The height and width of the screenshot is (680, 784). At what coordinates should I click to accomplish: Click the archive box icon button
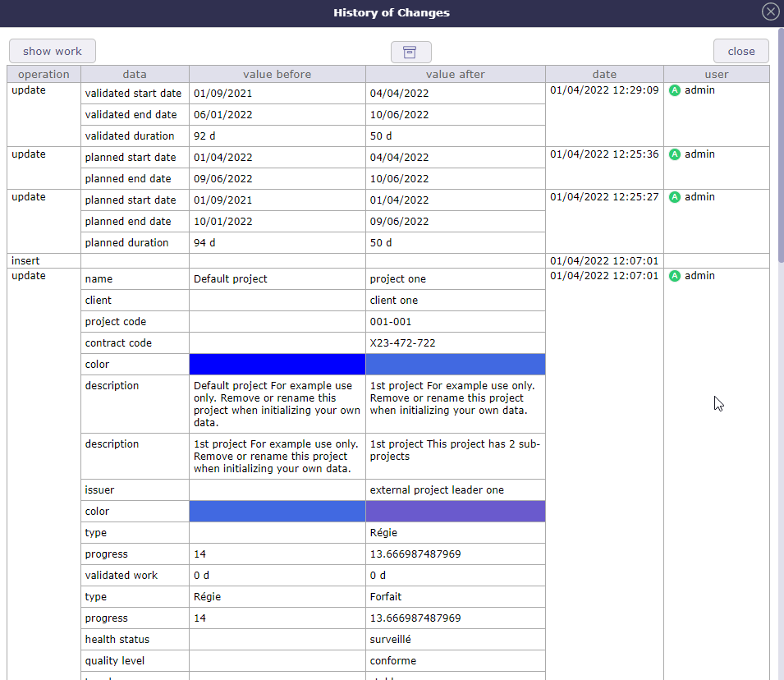click(410, 52)
